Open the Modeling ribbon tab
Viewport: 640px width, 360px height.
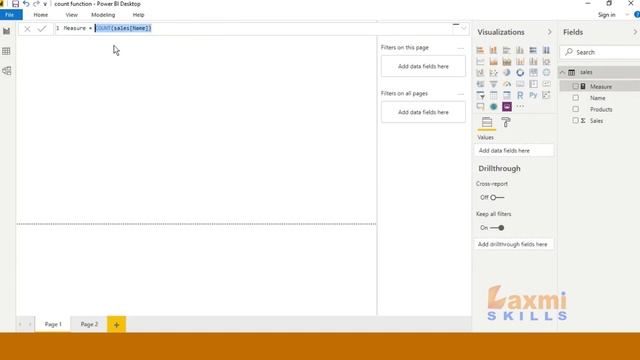(x=103, y=15)
